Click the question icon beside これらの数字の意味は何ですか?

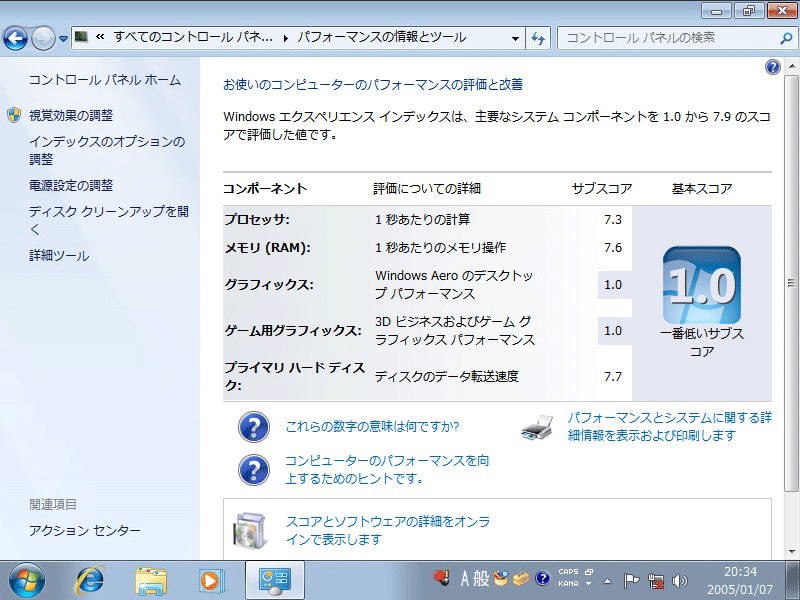(254, 427)
